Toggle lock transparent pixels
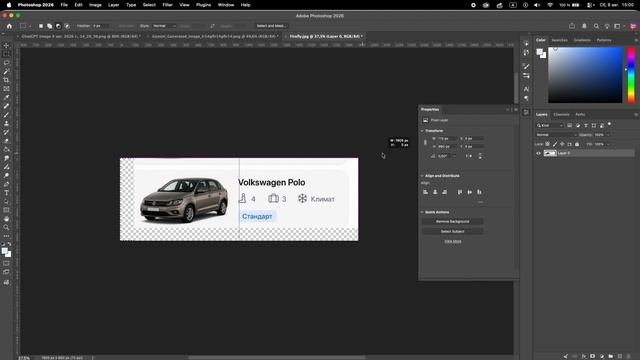The height and width of the screenshot is (360, 640). coord(547,144)
